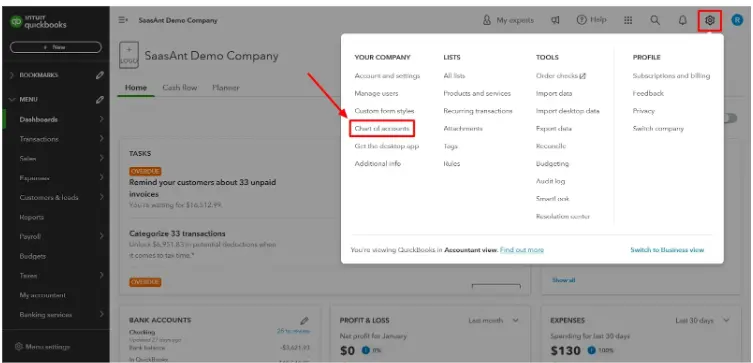This screenshot has width=753, height=363.
Task: Click the Show all link
Action: [563, 280]
